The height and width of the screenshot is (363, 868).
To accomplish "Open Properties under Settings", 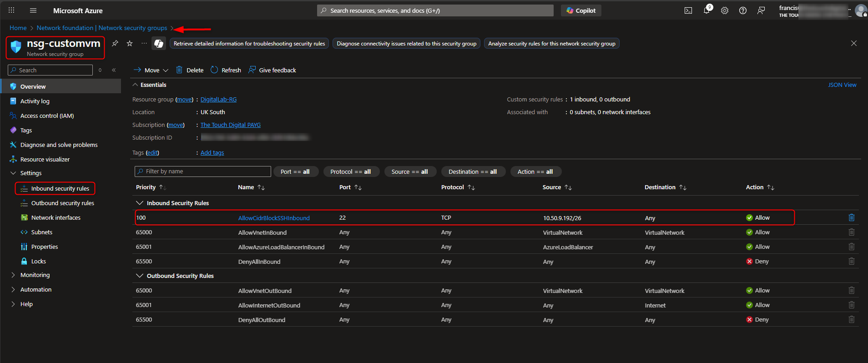I will click(x=44, y=247).
